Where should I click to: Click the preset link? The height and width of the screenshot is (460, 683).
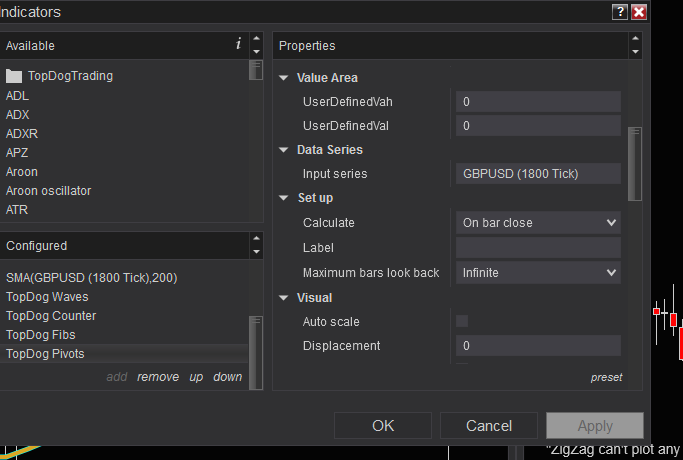click(x=606, y=377)
